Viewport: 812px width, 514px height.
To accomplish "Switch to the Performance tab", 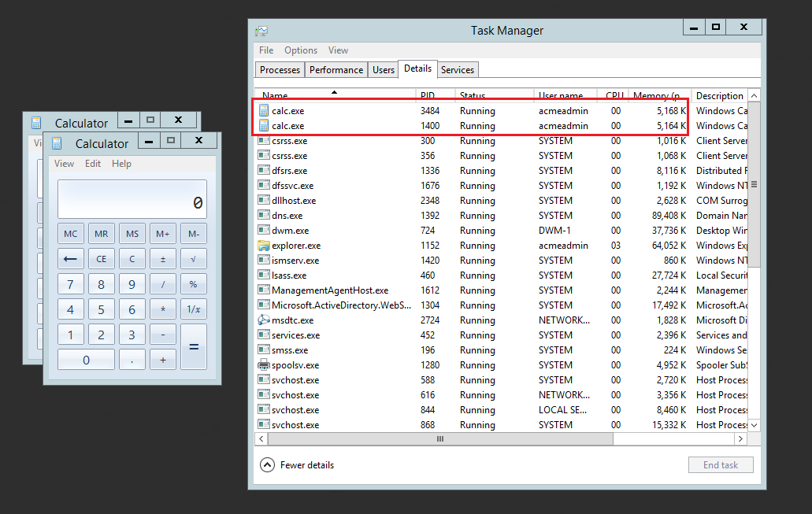I will [x=336, y=70].
